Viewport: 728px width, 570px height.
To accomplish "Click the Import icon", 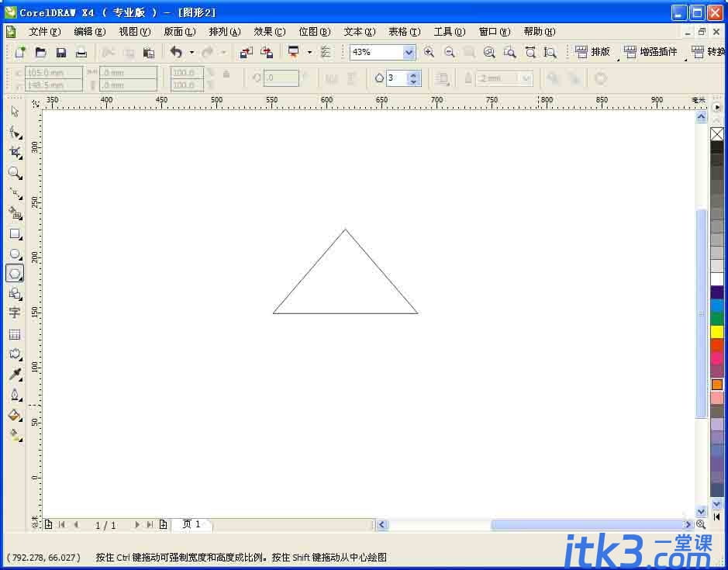I will [246, 52].
